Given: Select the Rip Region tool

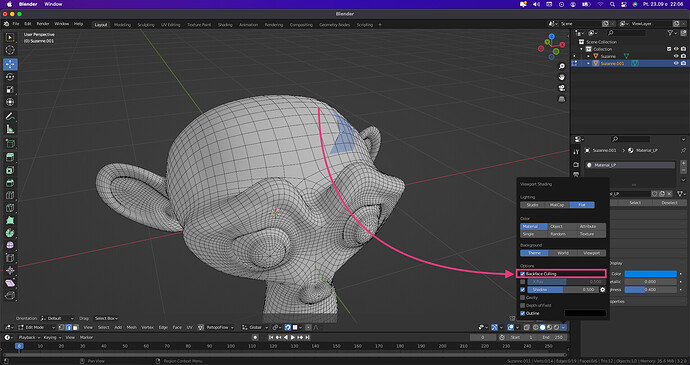Looking at the screenshot, I should tap(10, 295).
